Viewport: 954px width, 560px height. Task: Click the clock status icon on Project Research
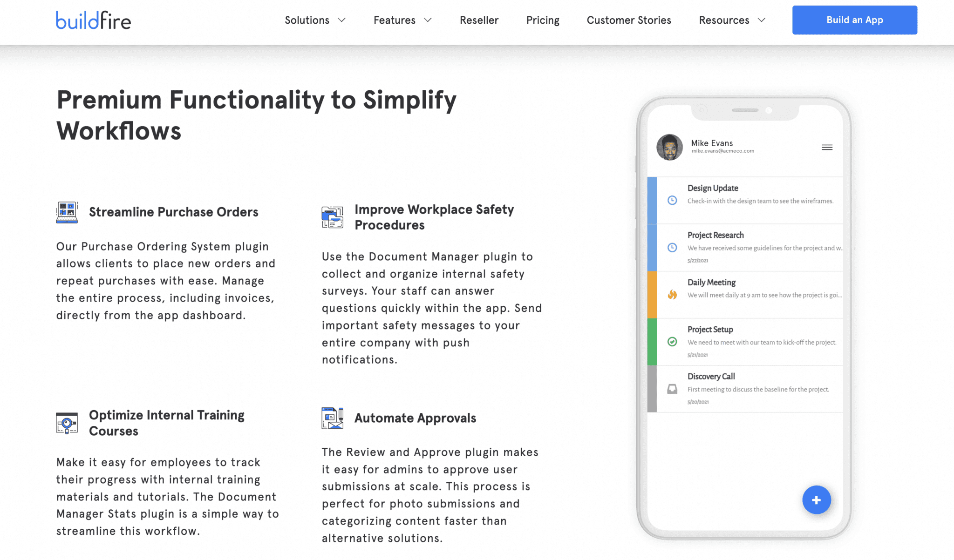[672, 247]
